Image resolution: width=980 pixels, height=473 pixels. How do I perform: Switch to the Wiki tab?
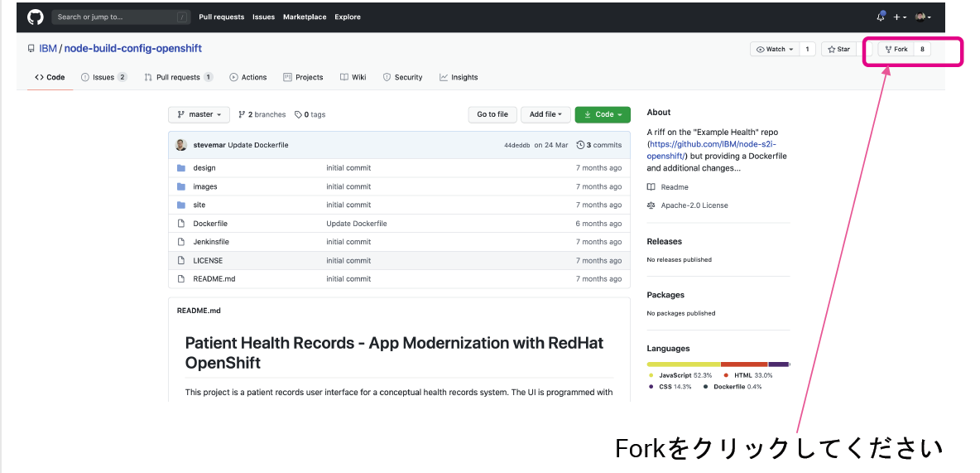[x=353, y=77]
